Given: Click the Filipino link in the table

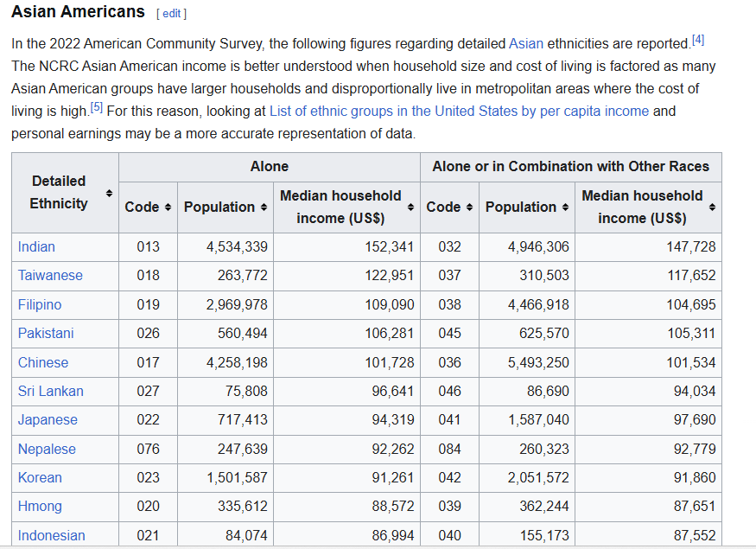Looking at the screenshot, I should pos(40,305).
